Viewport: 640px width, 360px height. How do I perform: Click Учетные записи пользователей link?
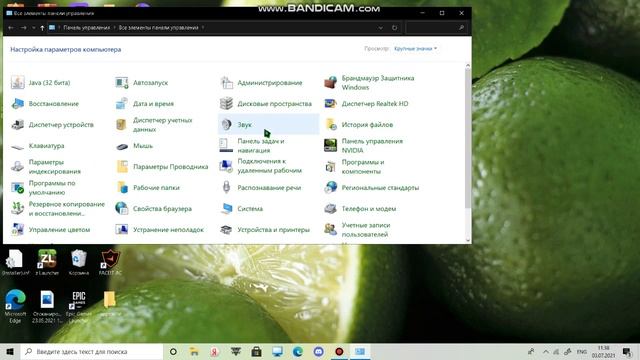(x=366, y=230)
